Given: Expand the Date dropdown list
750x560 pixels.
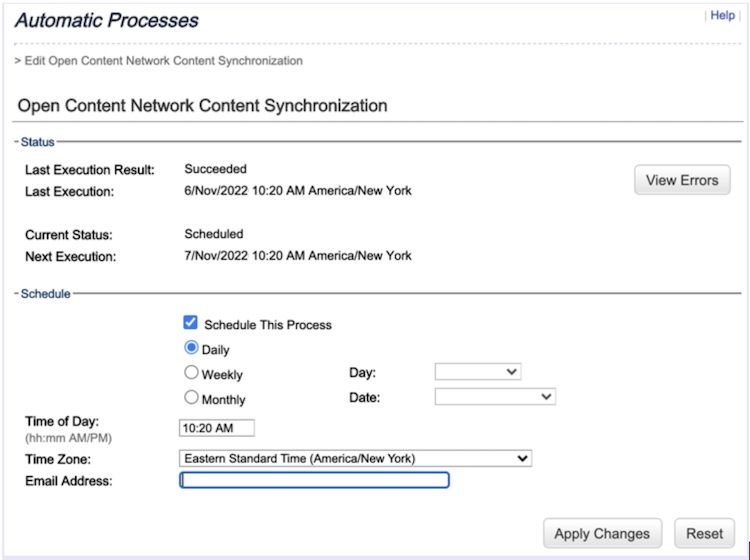Looking at the screenshot, I should tap(494, 397).
